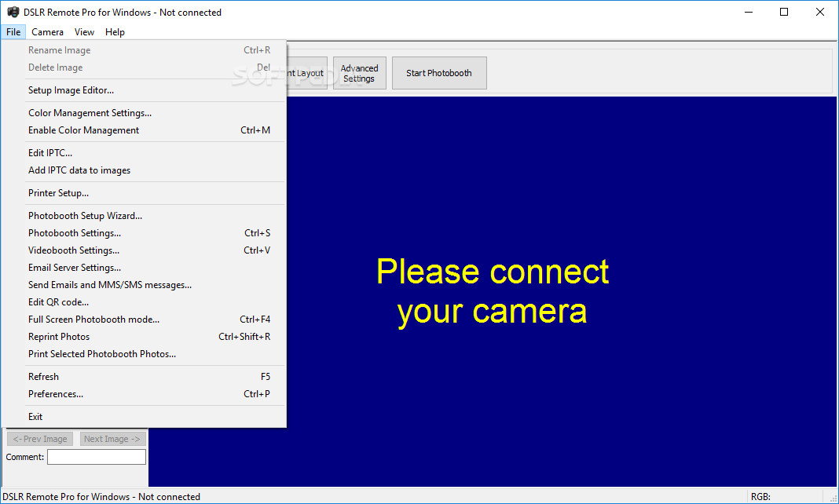839x504 pixels.
Task: Click the RGB status bar readout
Action: pyautogui.click(x=760, y=497)
